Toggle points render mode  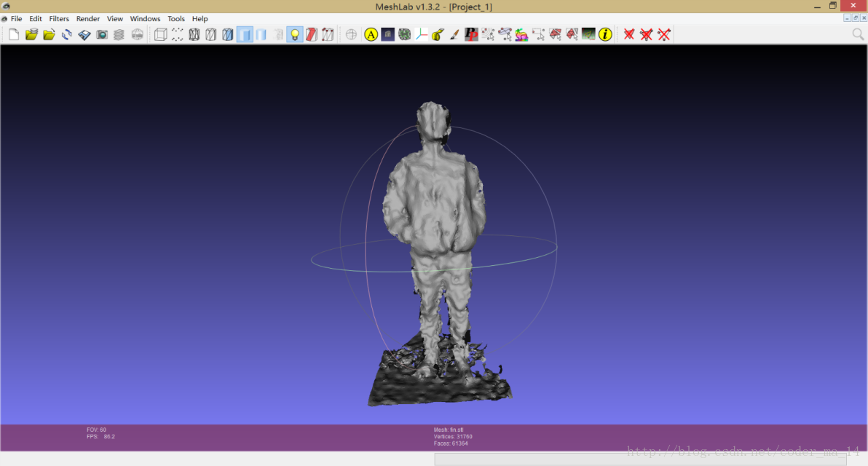pyautogui.click(x=177, y=34)
